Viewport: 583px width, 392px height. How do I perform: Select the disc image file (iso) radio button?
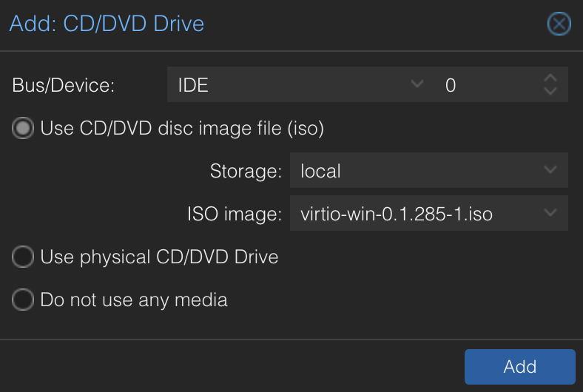pos(24,129)
